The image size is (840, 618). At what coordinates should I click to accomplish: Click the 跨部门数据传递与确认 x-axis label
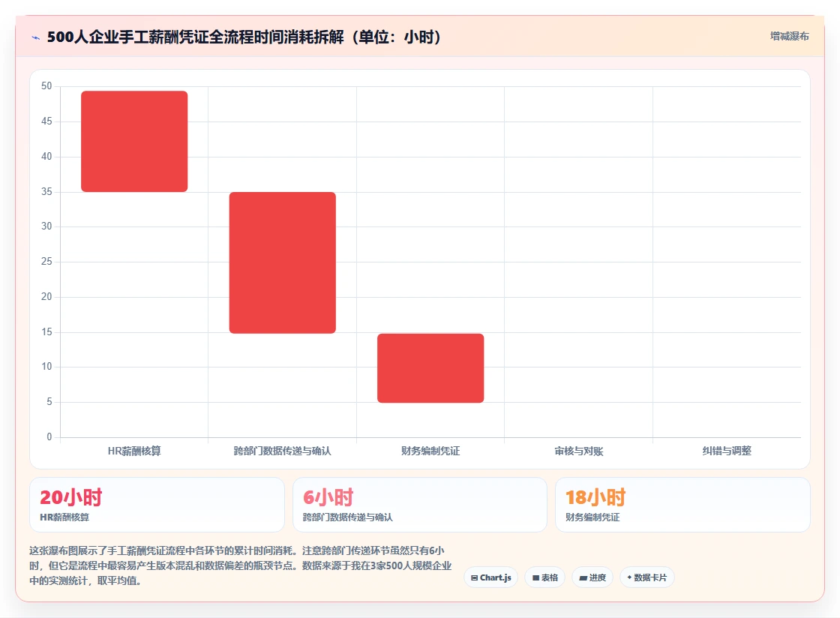[x=282, y=451]
